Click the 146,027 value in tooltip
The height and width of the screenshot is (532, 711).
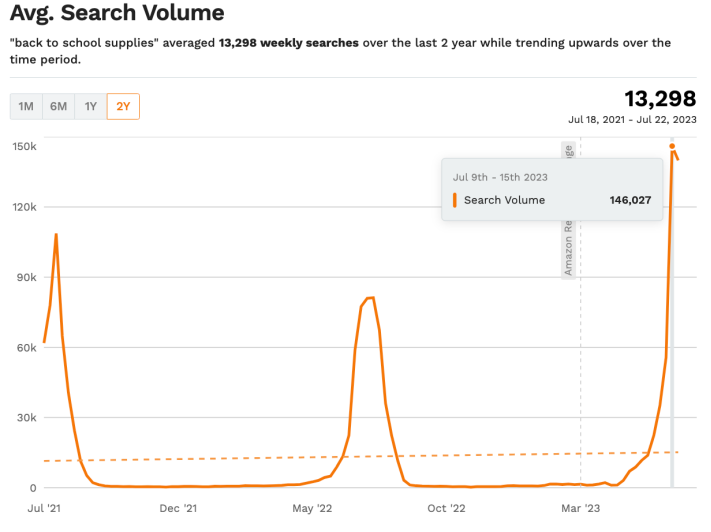click(x=630, y=200)
